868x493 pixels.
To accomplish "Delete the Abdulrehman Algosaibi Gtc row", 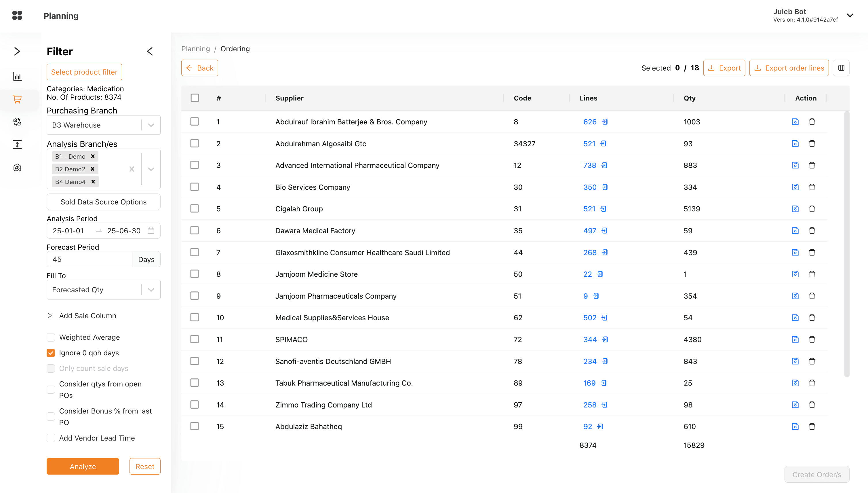I will point(812,144).
